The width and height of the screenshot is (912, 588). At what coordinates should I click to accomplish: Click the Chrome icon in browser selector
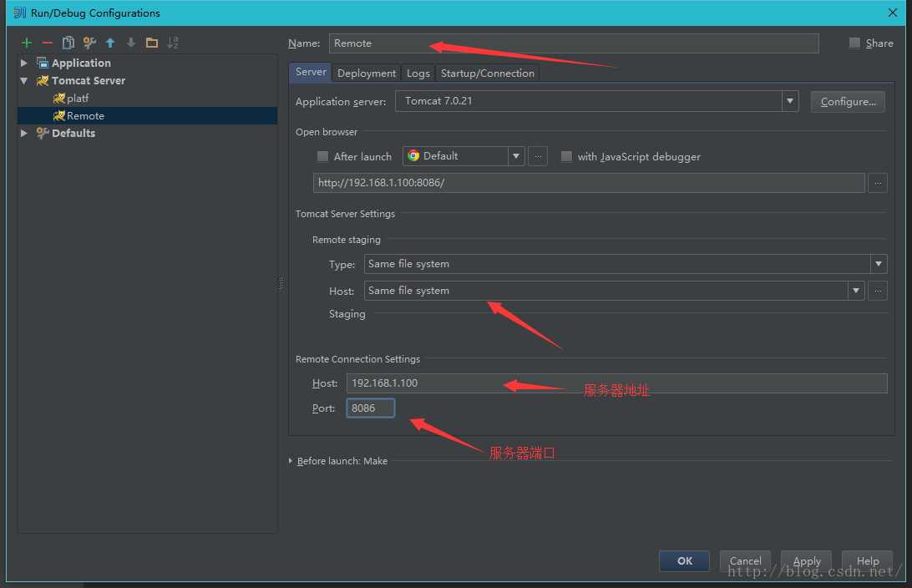pyautogui.click(x=413, y=156)
